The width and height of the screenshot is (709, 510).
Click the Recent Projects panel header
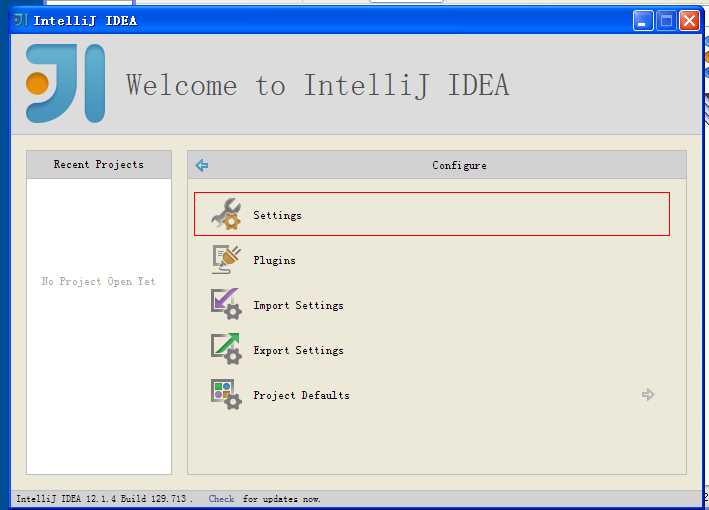click(x=99, y=165)
